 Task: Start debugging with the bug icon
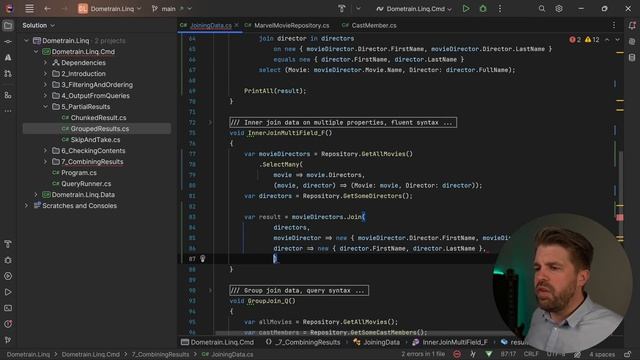coord(483,9)
